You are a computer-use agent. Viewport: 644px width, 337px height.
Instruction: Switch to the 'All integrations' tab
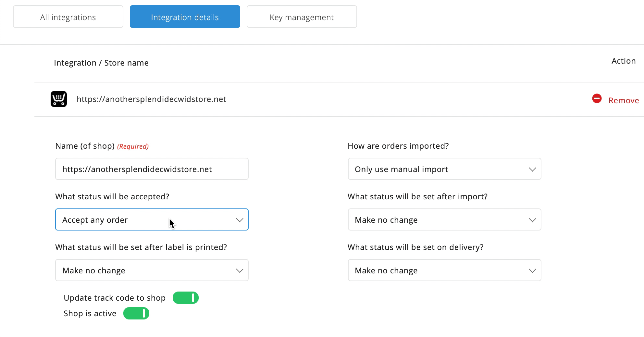click(68, 17)
